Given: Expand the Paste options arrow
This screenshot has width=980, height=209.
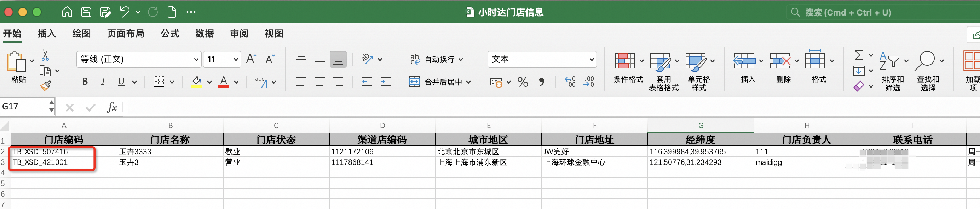Looking at the screenshot, I should pyautogui.click(x=31, y=61).
